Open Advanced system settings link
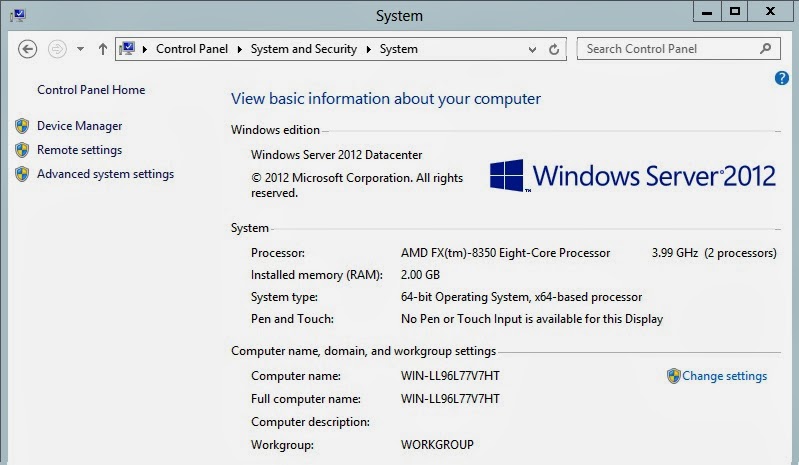Screen dimensions: 799x465 pyautogui.click(x=105, y=174)
